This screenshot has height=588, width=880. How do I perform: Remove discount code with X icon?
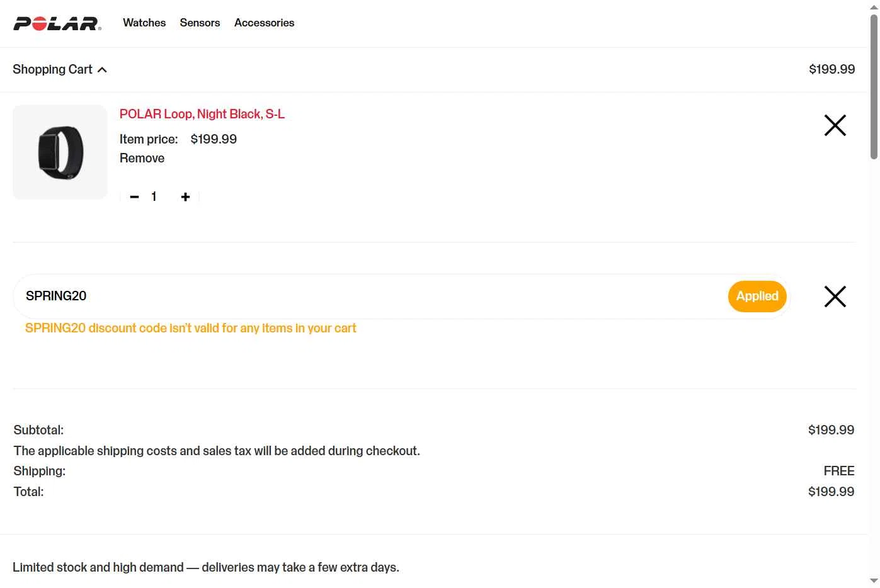(x=835, y=297)
